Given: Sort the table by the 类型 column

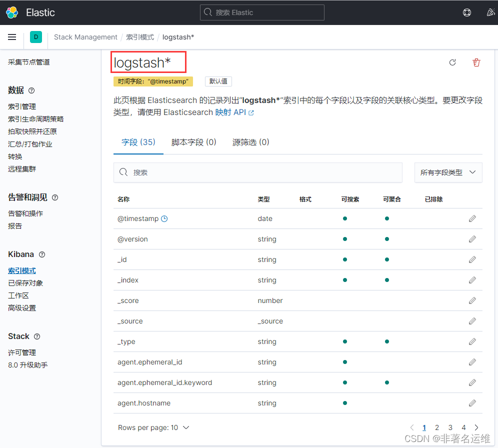Looking at the screenshot, I should pyautogui.click(x=263, y=199).
